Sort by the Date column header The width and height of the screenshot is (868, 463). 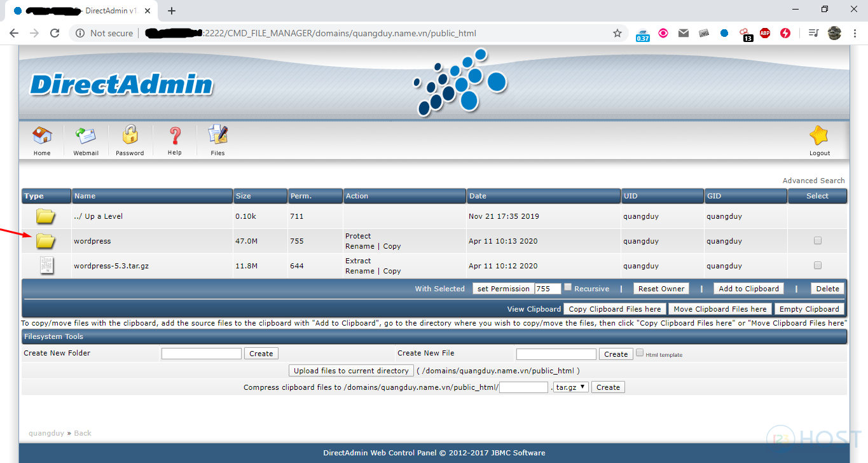(x=544, y=196)
